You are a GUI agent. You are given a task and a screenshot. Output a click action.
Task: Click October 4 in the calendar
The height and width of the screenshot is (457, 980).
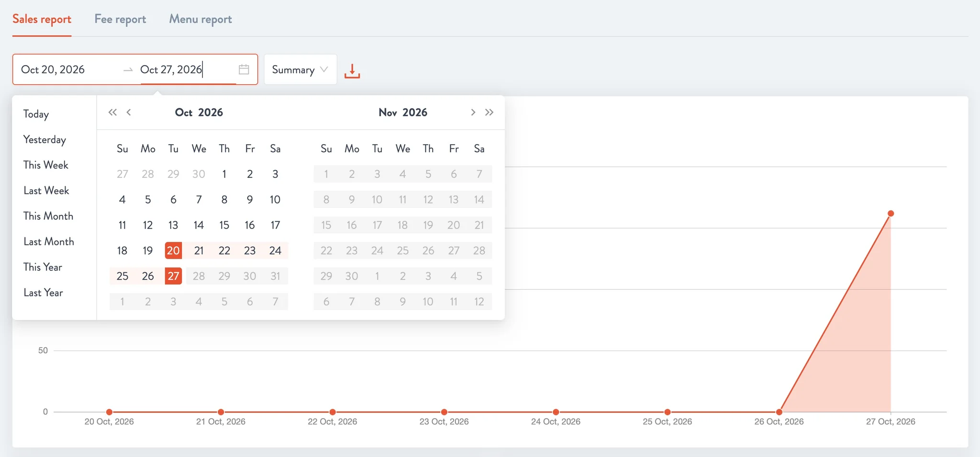point(122,200)
